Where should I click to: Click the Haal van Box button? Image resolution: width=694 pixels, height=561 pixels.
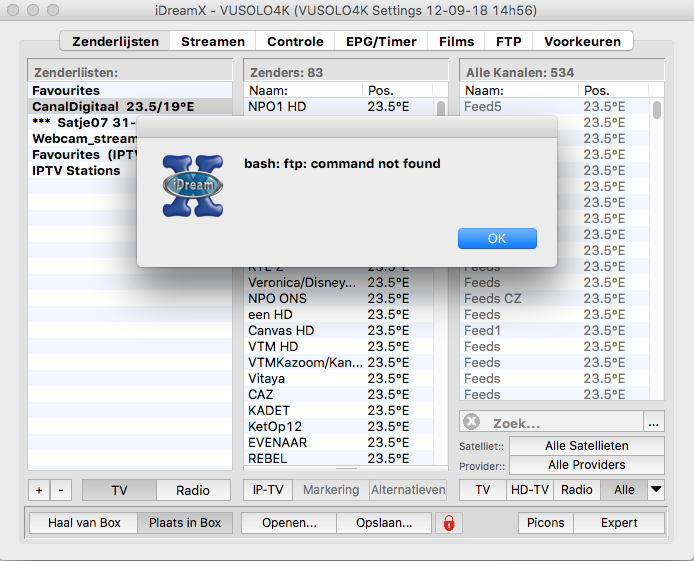[x=84, y=523]
